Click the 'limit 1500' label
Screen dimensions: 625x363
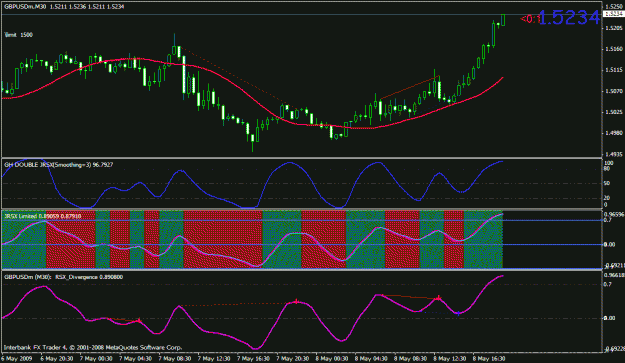[x=19, y=35]
